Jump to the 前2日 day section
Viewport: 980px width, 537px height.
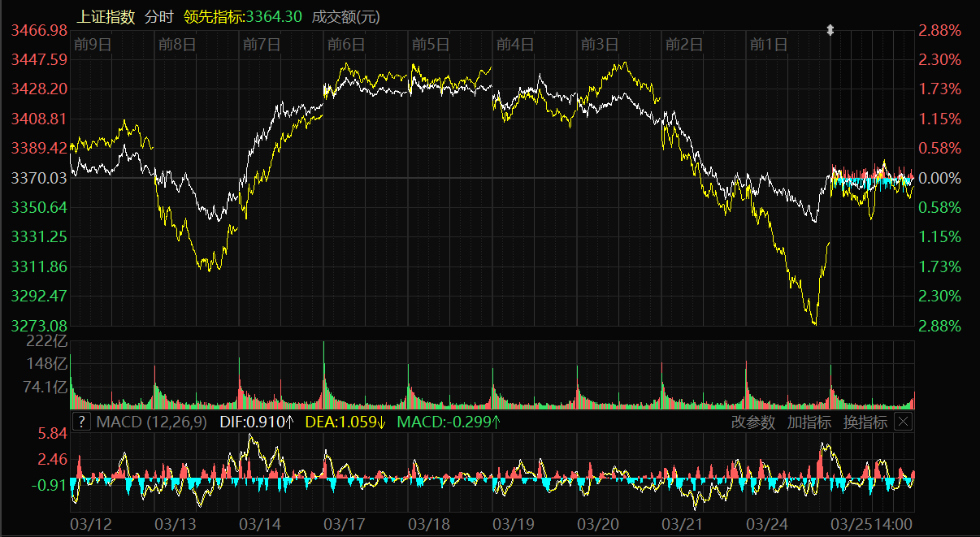683,45
